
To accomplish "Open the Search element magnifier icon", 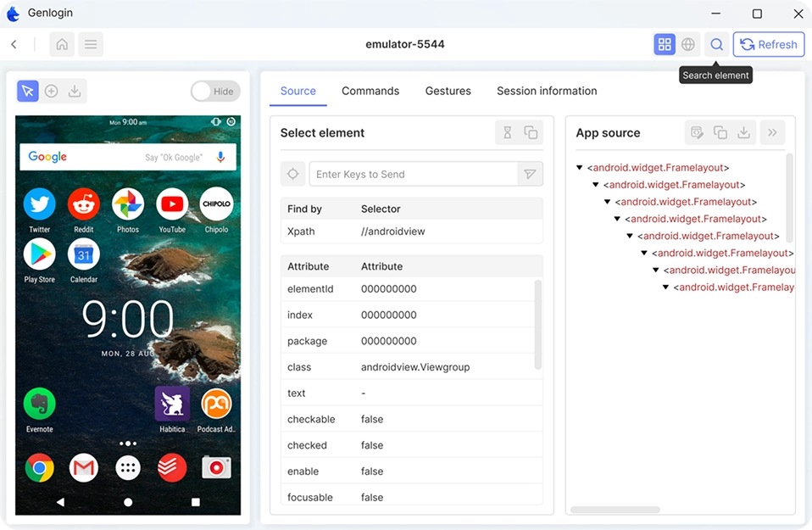I will (x=717, y=45).
